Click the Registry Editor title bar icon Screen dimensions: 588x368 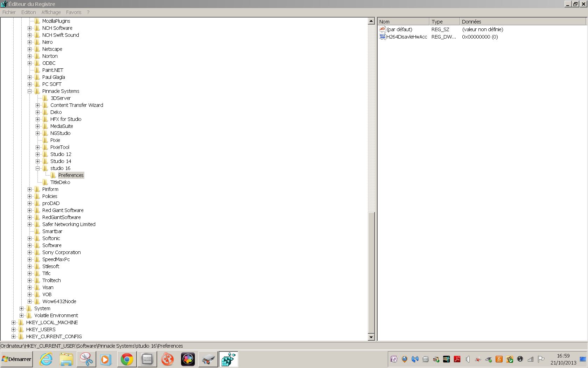[x=4, y=4]
